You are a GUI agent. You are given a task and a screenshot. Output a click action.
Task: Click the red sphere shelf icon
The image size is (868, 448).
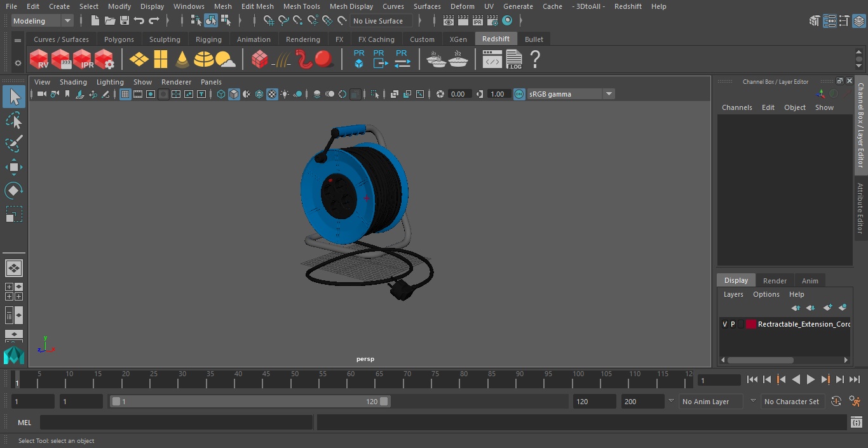(x=324, y=60)
